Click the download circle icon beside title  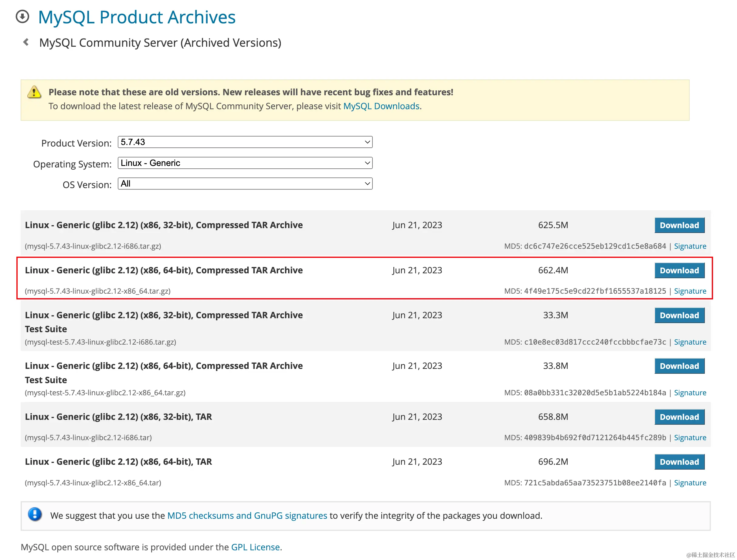pos(22,16)
